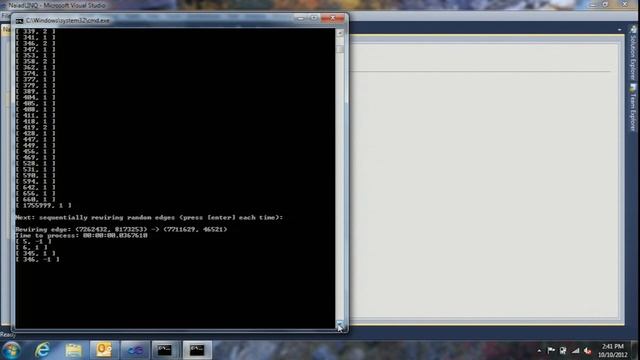Open the volume control tray icon

pos(588,351)
